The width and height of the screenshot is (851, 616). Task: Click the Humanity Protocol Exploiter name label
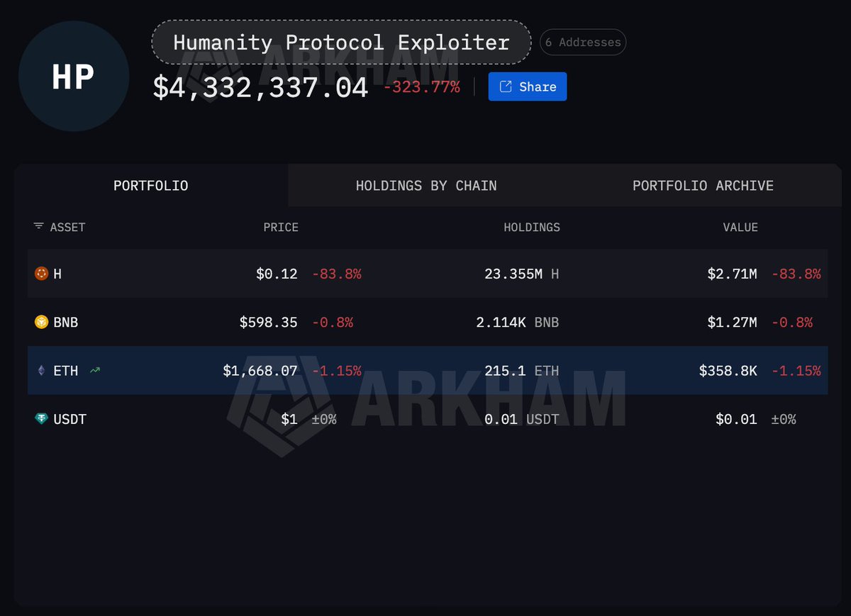click(x=341, y=43)
